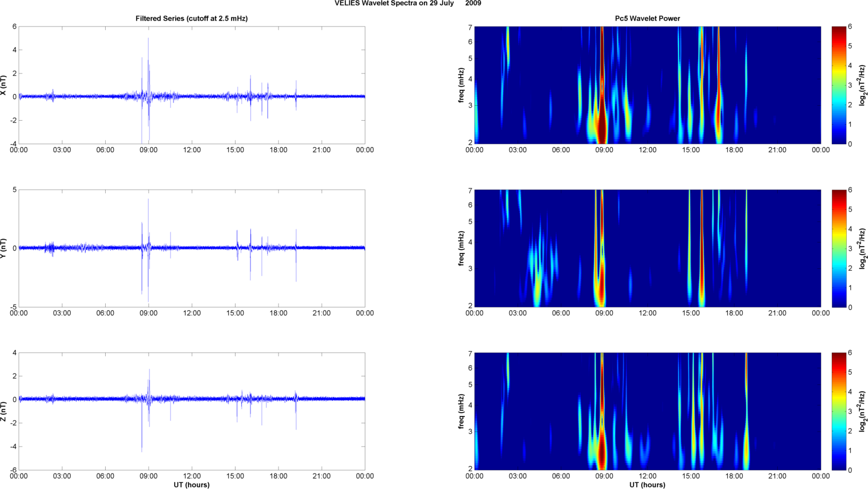Select the Z (nT) filtered series plot
The image size is (868, 489).
click(192, 411)
